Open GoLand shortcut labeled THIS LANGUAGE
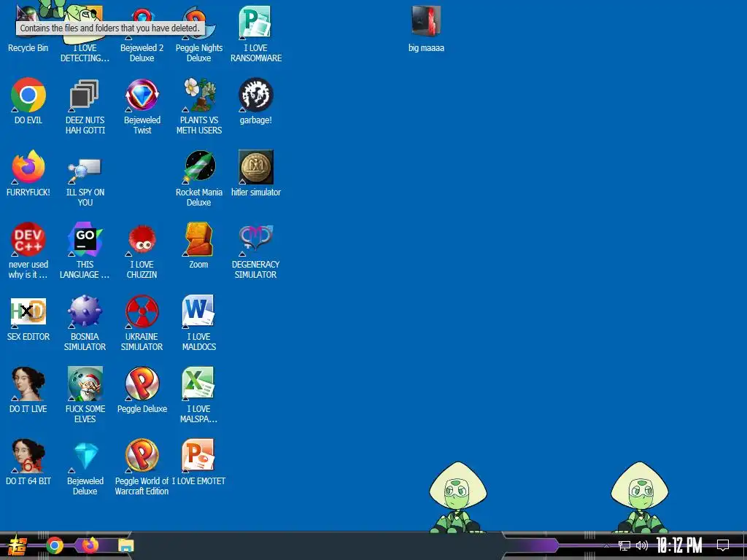747x560 pixels. click(x=85, y=250)
